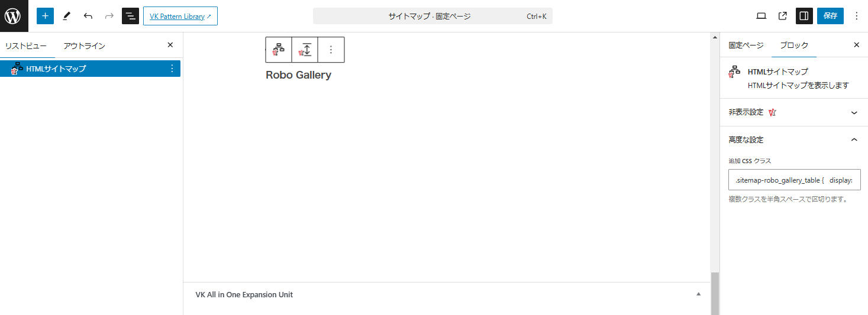The height and width of the screenshot is (315, 868).
Task: Switch to the リストビュー tab
Action: point(26,46)
